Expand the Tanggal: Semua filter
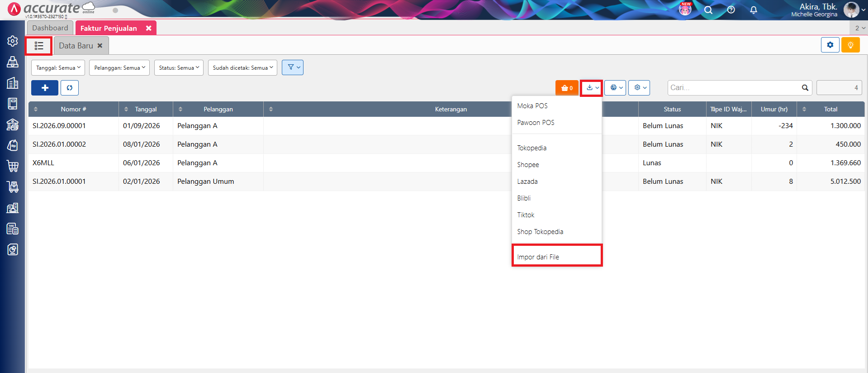 click(x=58, y=68)
